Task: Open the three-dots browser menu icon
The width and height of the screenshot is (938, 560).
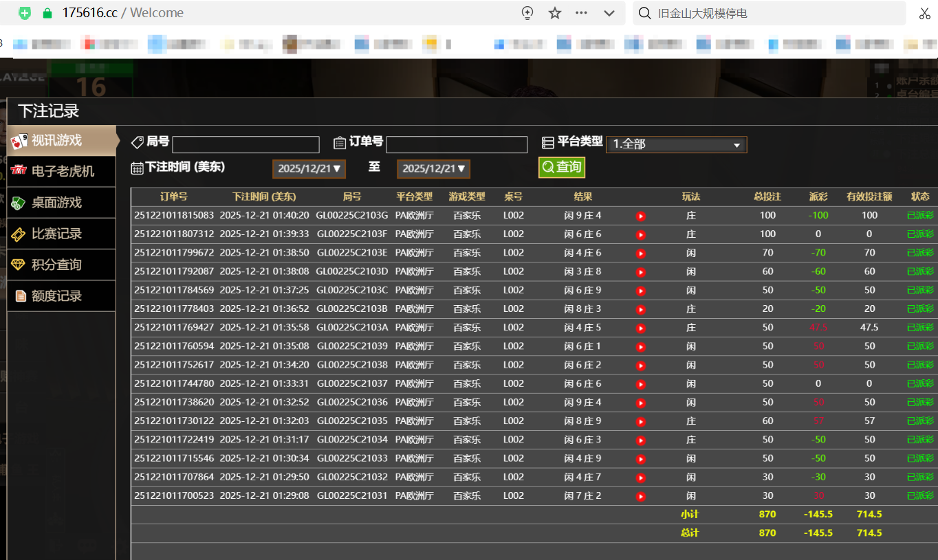Action: (581, 13)
